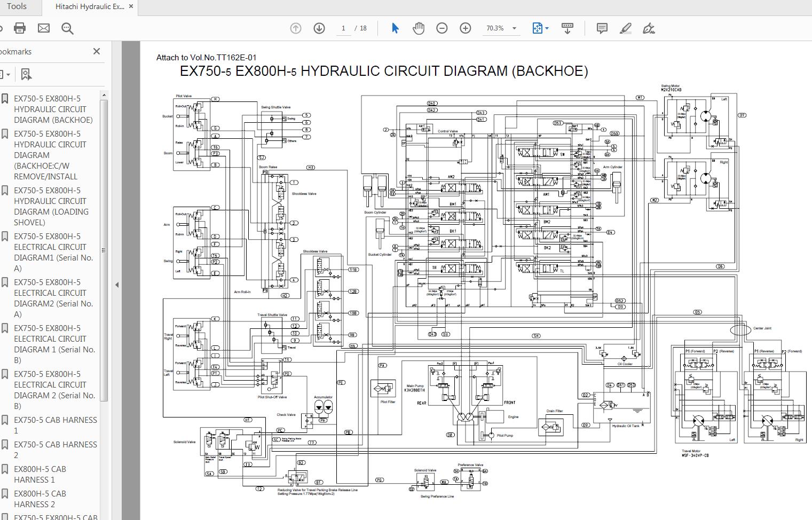
Task: Open the Sign document tool
Action: [649, 28]
